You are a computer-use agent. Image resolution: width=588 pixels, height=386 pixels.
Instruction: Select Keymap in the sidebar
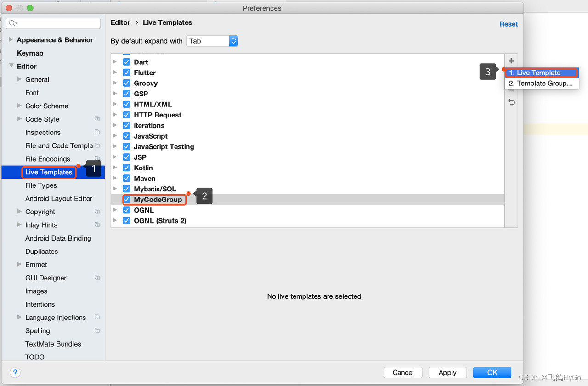tap(30, 53)
